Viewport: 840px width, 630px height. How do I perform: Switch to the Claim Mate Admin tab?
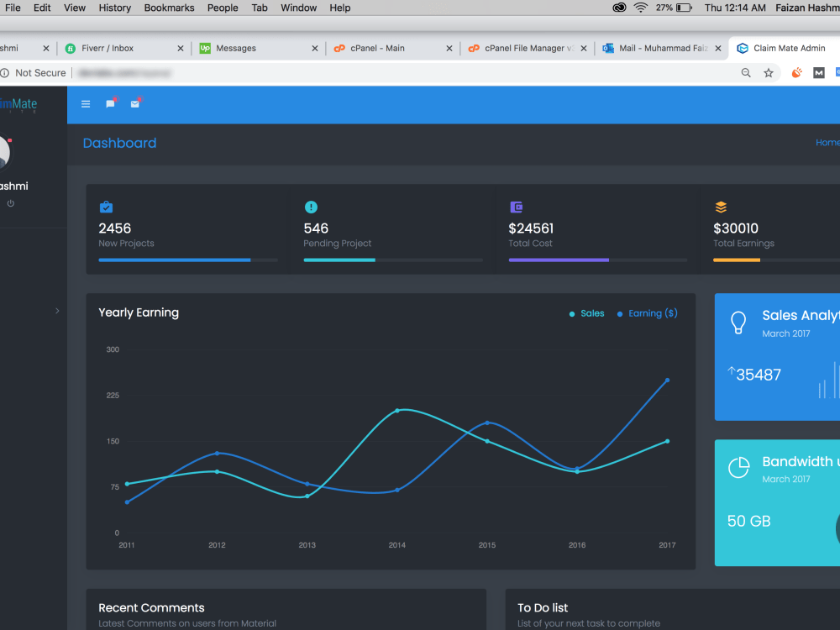click(x=782, y=48)
